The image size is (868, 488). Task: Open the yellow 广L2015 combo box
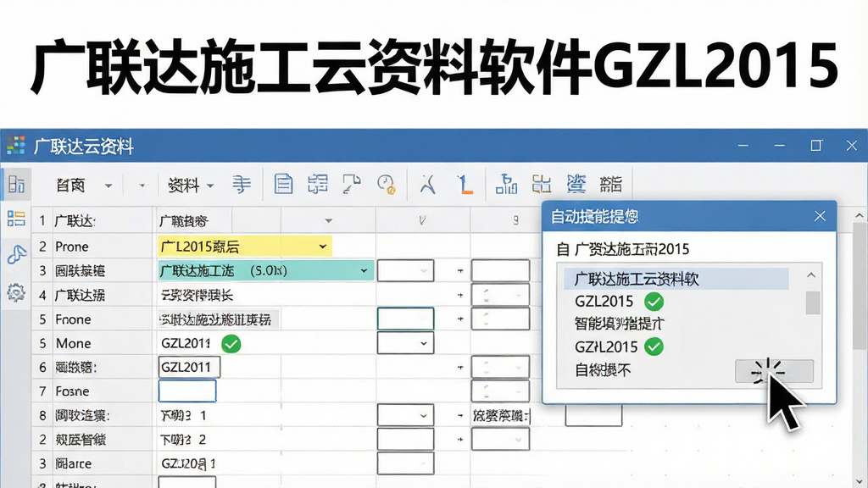click(x=245, y=247)
